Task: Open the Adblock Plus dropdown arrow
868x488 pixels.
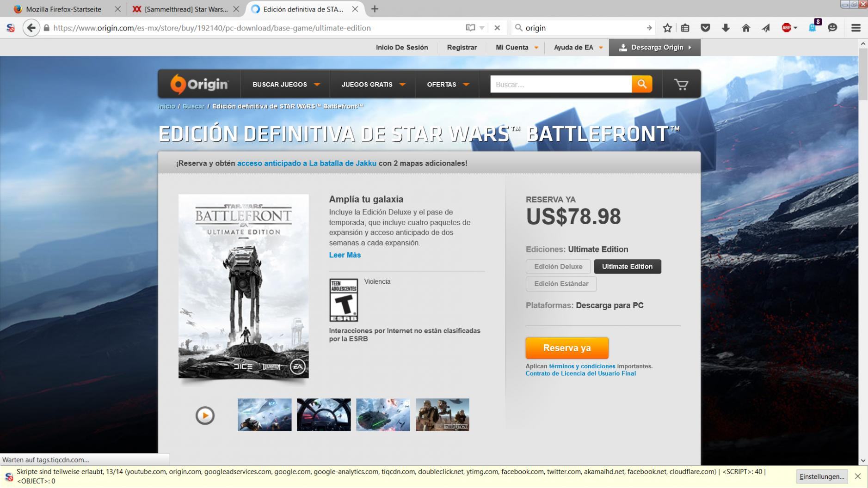Action: tap(795, 28)
